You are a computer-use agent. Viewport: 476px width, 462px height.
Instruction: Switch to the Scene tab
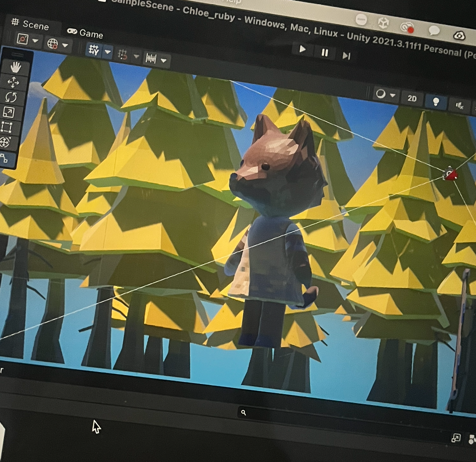click(x=30, y=24)
